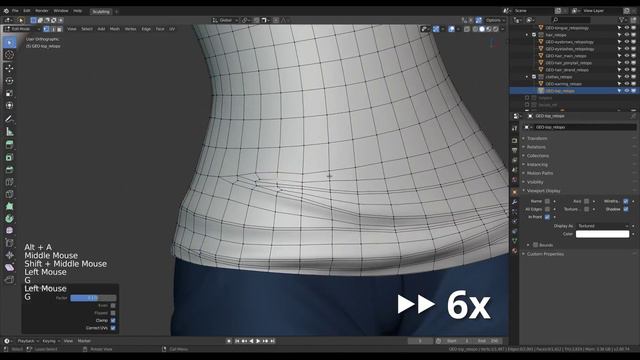Image resolution: width=640 pixels, height=360 pixels.
Task: Expand the clothes_retopo collection
Action: tap(527, 77)
